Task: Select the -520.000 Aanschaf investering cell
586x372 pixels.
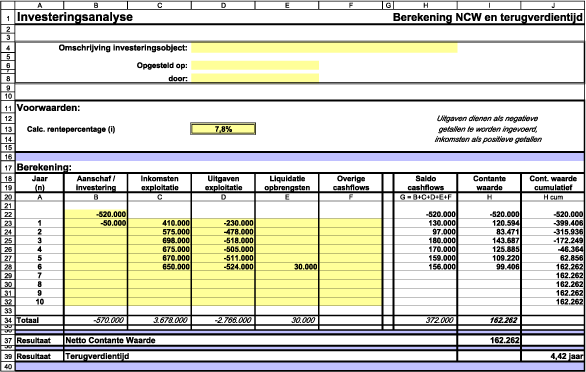Action: (x=96, y=214)
